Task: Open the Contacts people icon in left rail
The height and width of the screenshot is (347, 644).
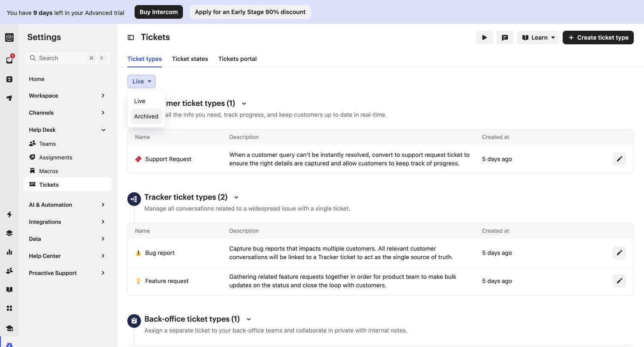Action: point(9,271)
